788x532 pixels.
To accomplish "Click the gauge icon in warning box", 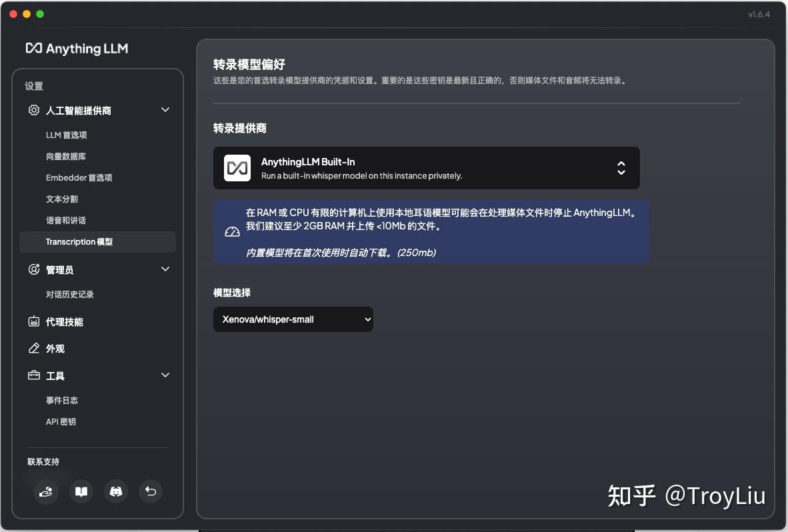I will [x=232, y=232].
